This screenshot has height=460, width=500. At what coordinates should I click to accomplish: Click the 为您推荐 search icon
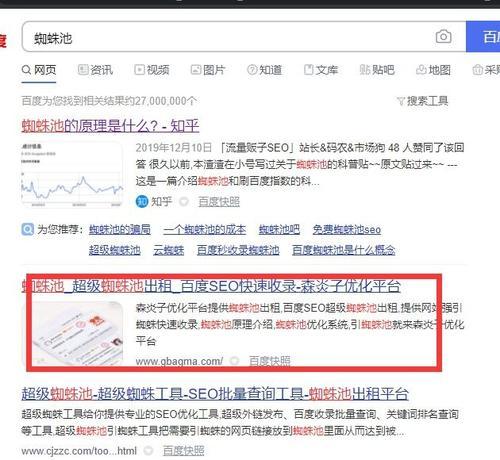click(28, 229)
